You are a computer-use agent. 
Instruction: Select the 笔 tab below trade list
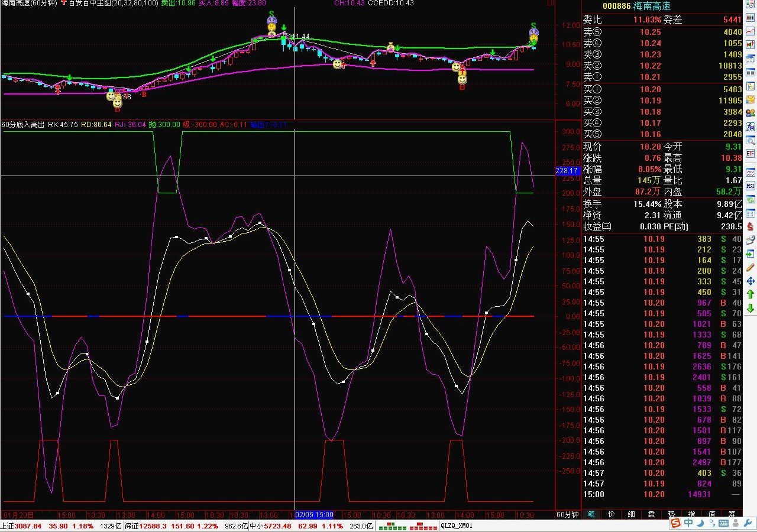590,514
